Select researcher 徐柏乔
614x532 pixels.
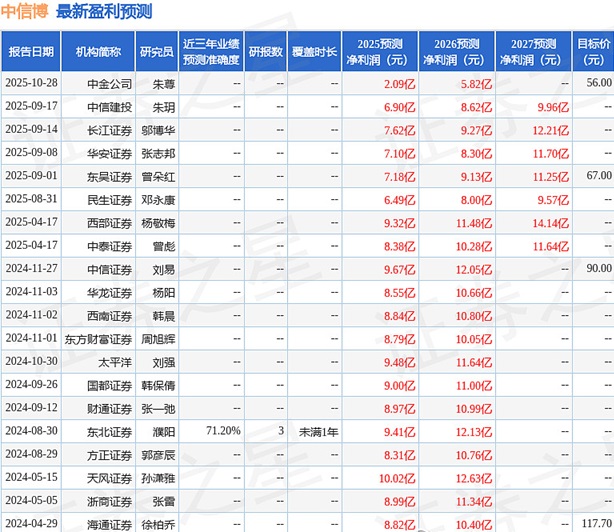tap(158, 525)
